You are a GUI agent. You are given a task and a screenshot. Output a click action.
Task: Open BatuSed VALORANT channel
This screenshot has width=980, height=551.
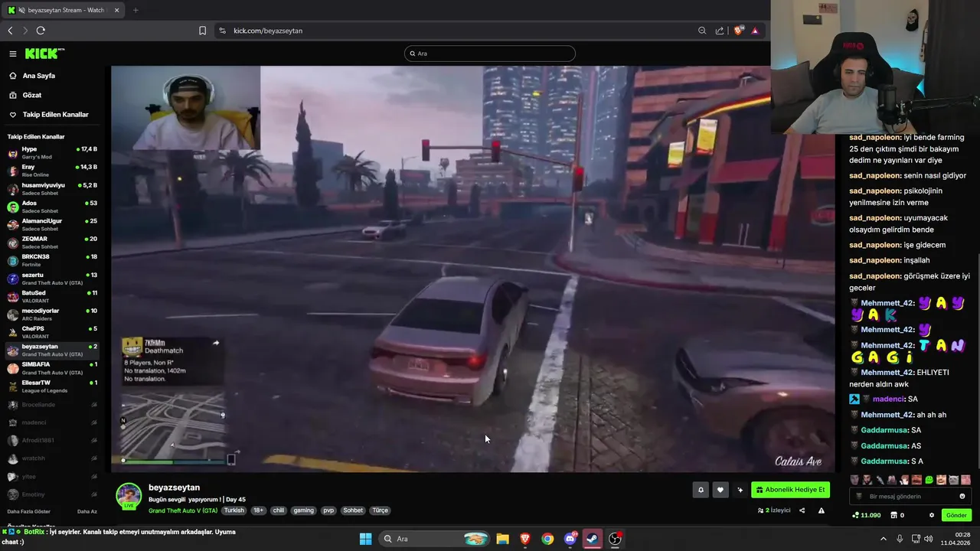(x=52, y=296)
